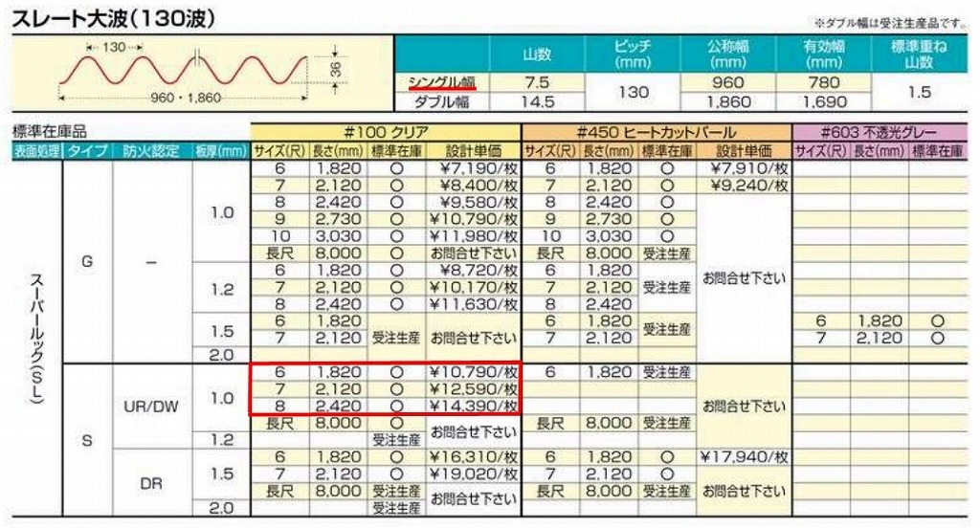Click the スレート大波(130波) title
980x528 pixels.
tap(113, 18)
